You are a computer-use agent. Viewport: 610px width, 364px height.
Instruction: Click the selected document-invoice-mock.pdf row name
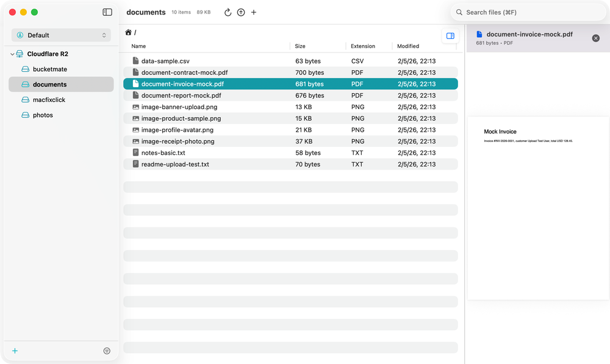pyautogui.click(x=182, y=84)
